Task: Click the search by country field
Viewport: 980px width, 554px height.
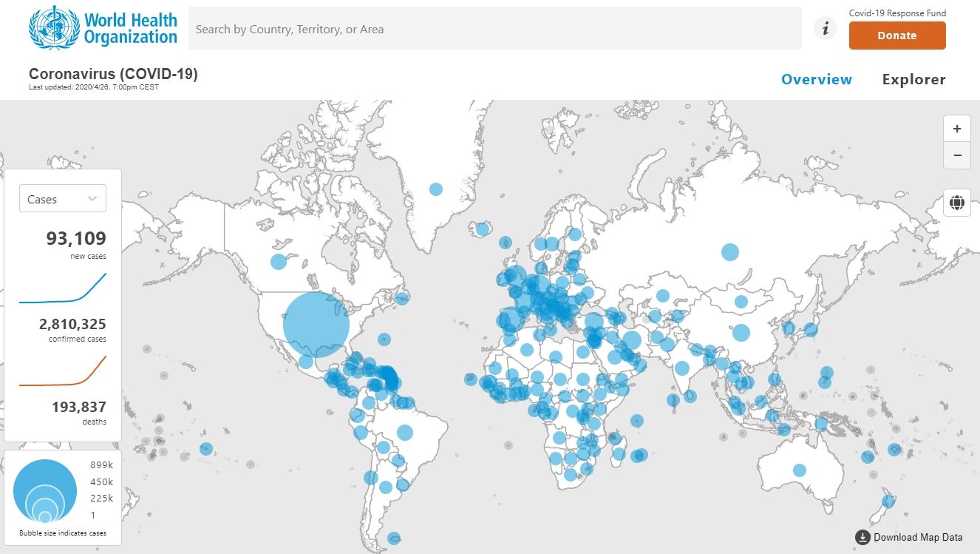Action: click(x=494, y=29)
